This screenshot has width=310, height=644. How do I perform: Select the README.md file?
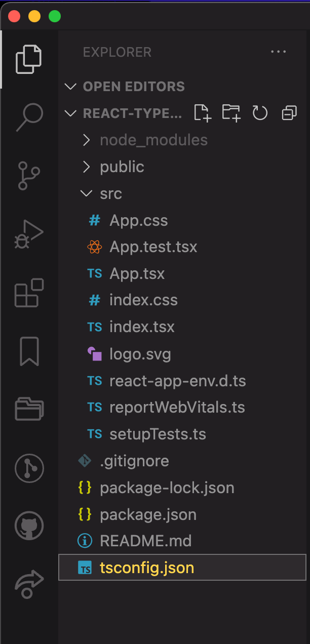(x=146, y=541)
